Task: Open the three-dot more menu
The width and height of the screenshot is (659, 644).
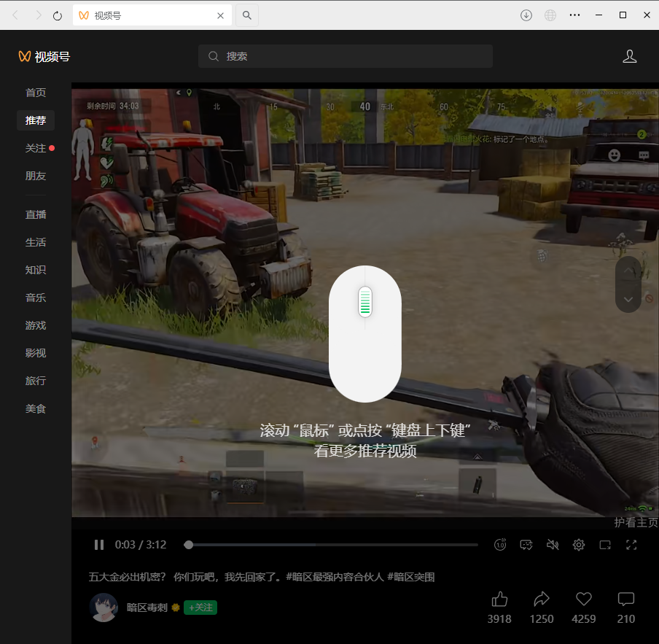Action: click(x=574, y=15)
